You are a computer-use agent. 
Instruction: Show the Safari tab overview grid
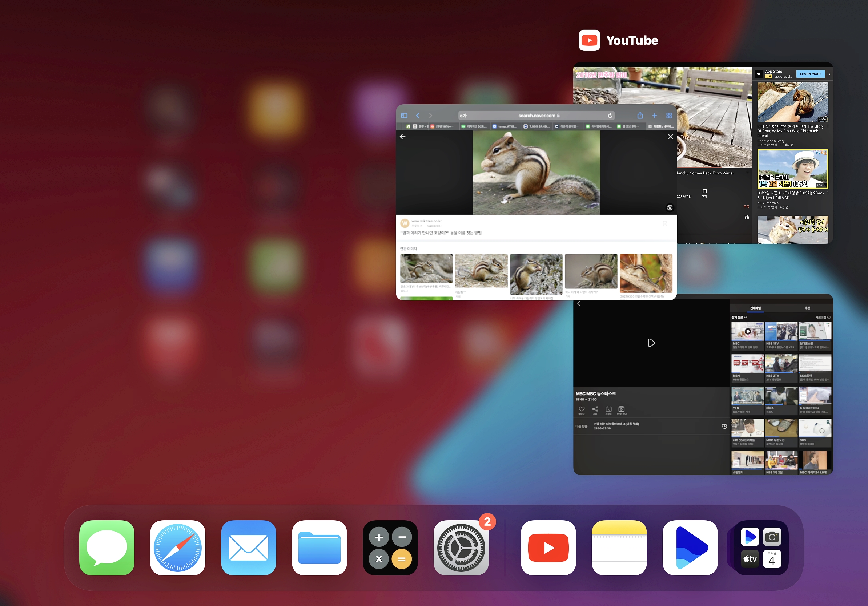click(669, 116)
